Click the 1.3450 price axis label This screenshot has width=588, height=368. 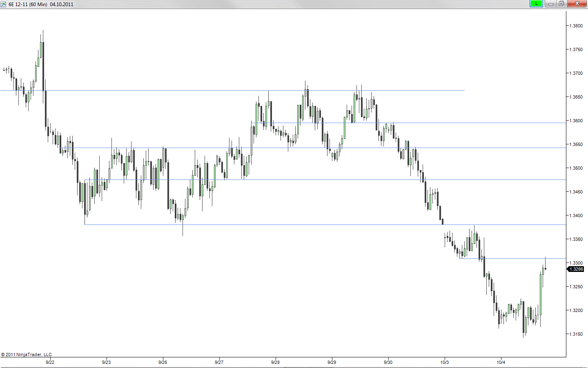point(576,192)
